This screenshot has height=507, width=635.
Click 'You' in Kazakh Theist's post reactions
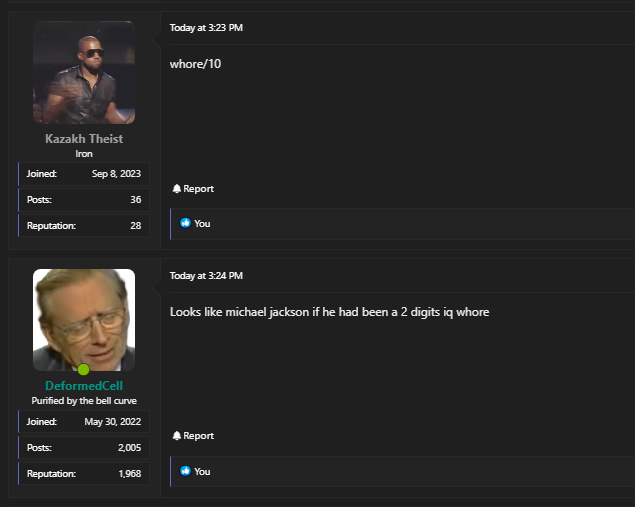click(x=202, y=224)
